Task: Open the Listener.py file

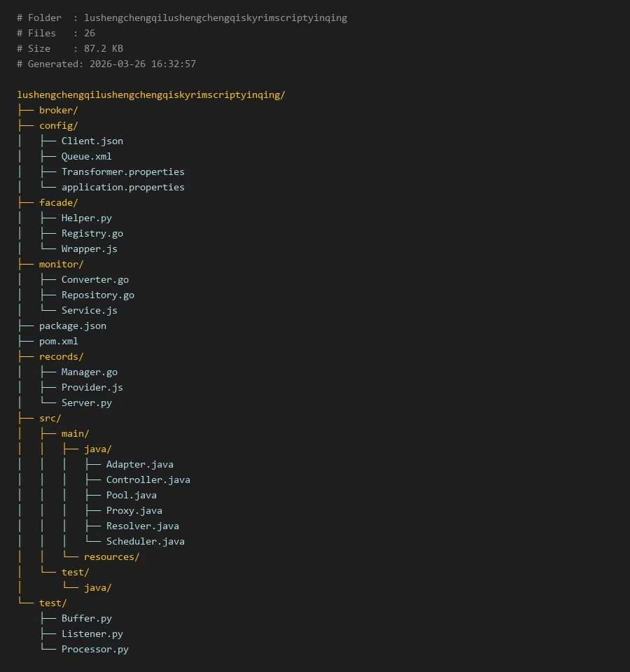Action: (92, 633)
